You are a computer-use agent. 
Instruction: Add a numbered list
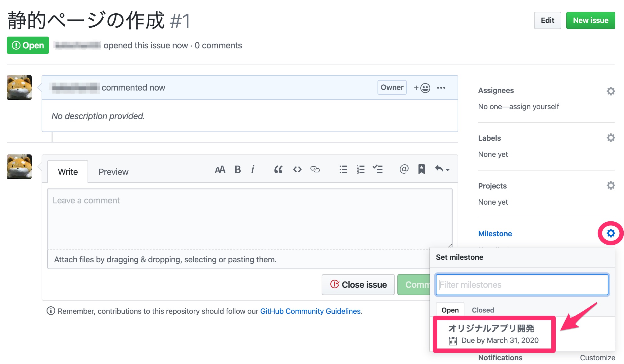click(360, 169)
